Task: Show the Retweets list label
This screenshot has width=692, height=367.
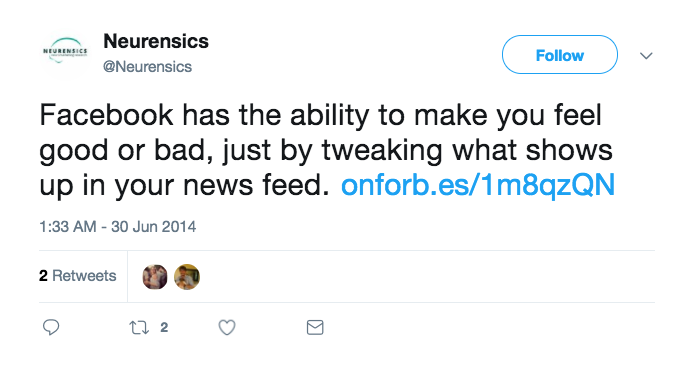Action: point(84,276)
